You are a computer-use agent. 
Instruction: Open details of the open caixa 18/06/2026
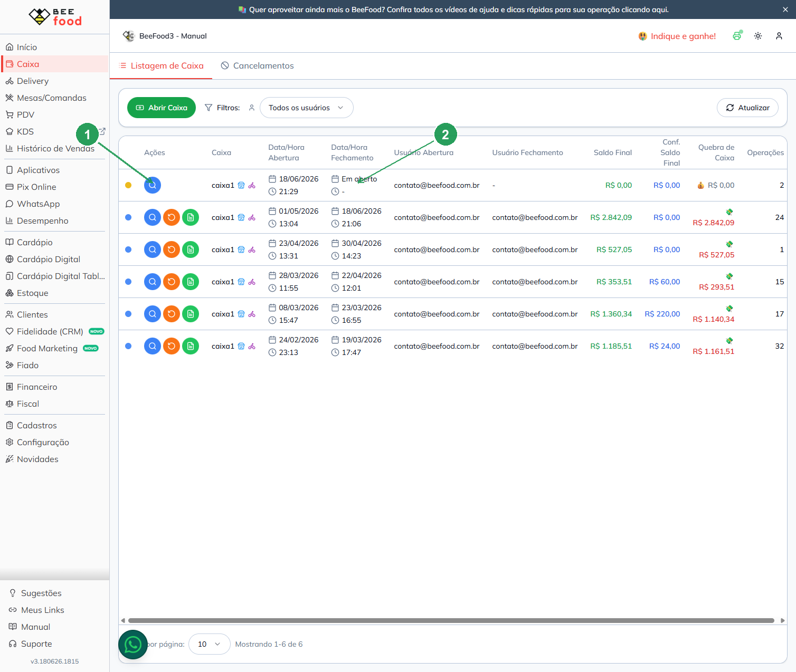[153, 185]
